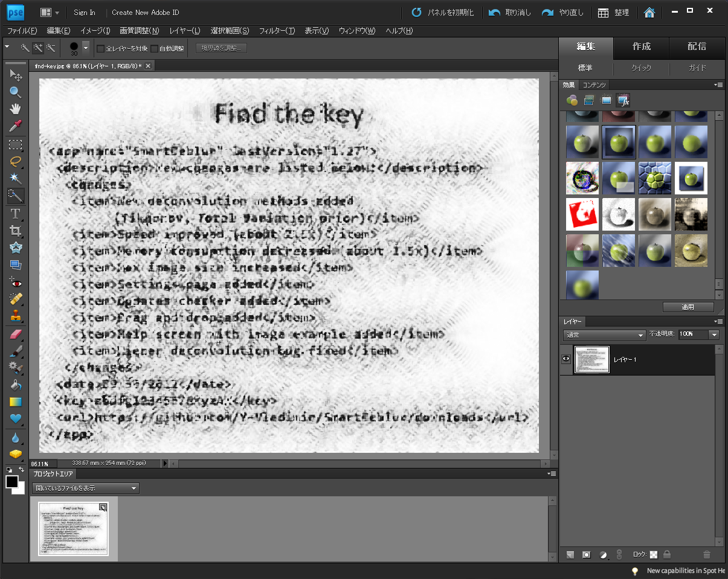Viewport: 728px width, 579px height.
Task: Activate the Type text tool
Action: pos(16,213)
